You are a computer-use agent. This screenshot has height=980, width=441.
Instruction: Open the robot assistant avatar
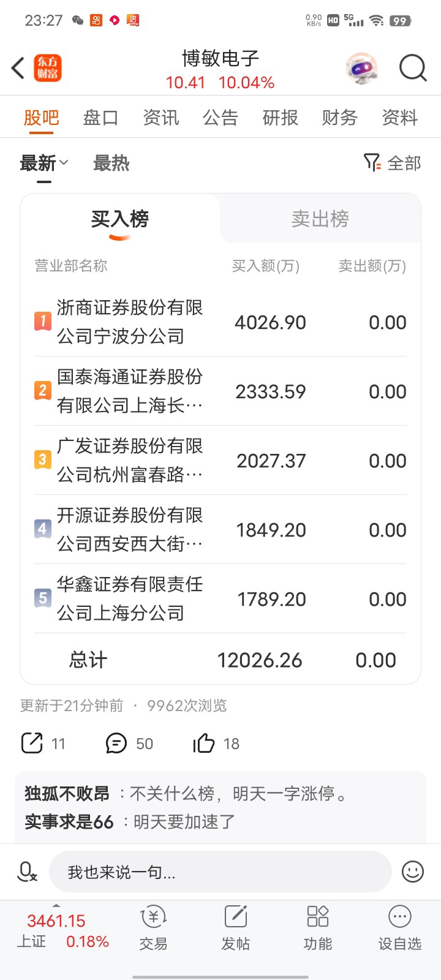click(362, 67)
